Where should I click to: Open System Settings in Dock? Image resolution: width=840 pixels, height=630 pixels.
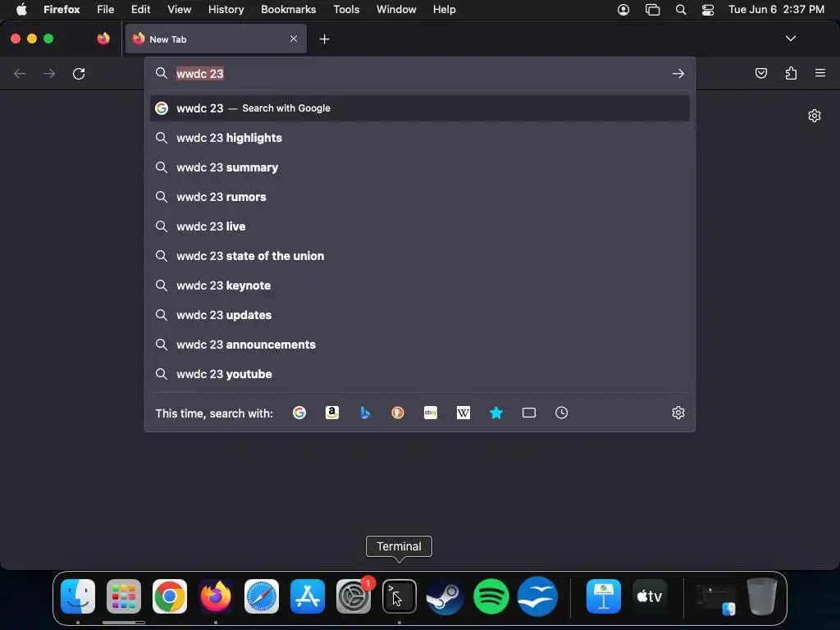(354, 596)
